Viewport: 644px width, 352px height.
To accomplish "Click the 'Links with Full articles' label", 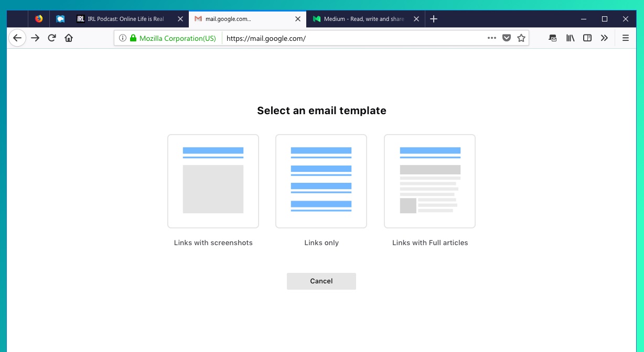I will tap(430, 243).
